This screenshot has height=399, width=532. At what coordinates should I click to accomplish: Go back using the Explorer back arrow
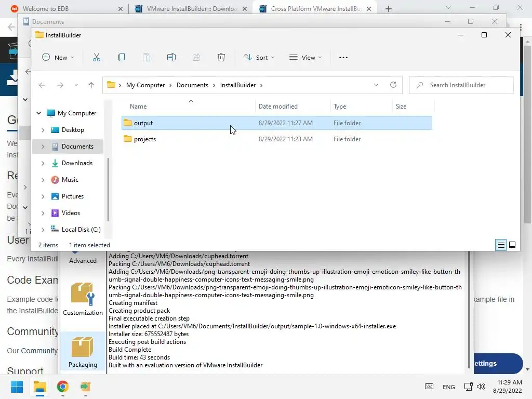(42, 85)
